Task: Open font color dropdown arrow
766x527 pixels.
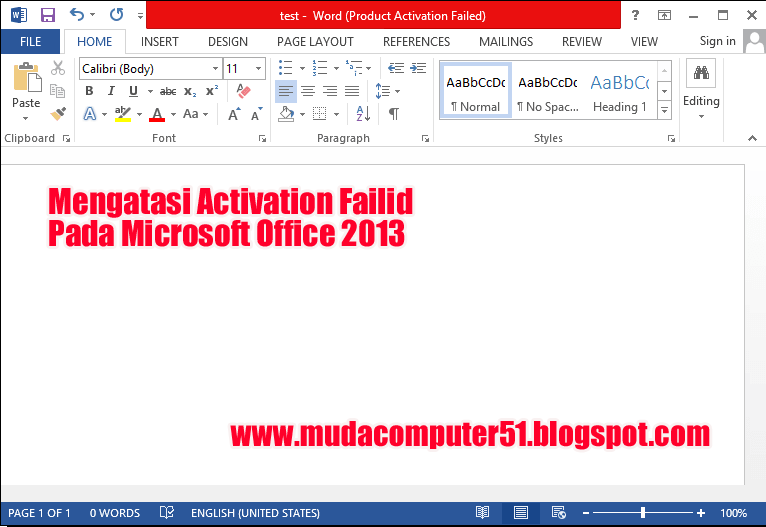Action: pyautogui.click(x=173, y=115)
